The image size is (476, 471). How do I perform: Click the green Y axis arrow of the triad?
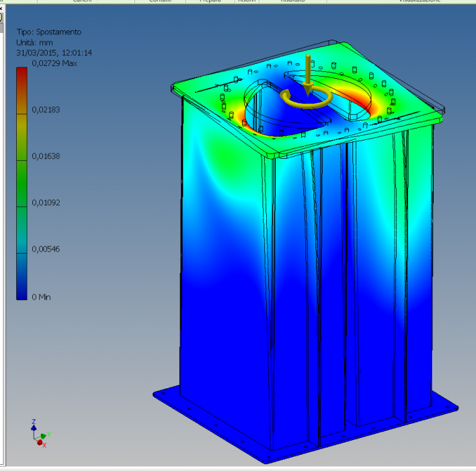coord(44,435)
